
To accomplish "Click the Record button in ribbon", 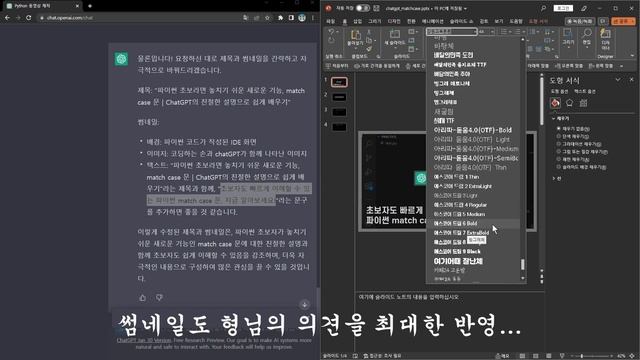I will pos(580,21).
